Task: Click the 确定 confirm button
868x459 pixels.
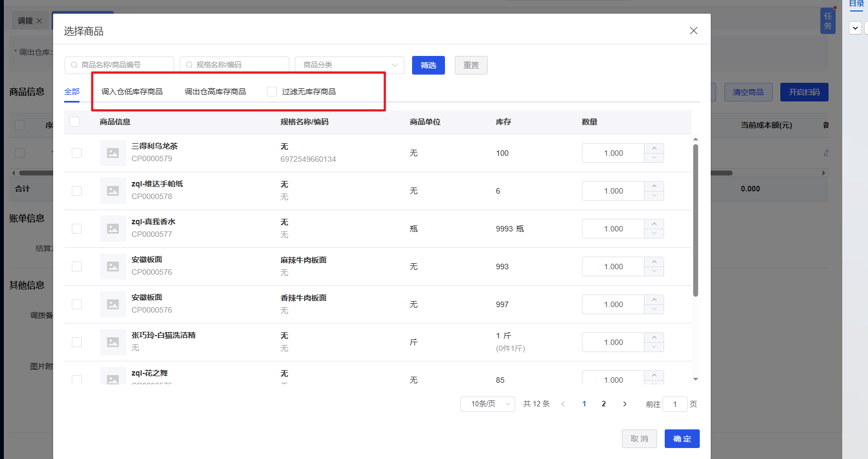Action: 682,439
